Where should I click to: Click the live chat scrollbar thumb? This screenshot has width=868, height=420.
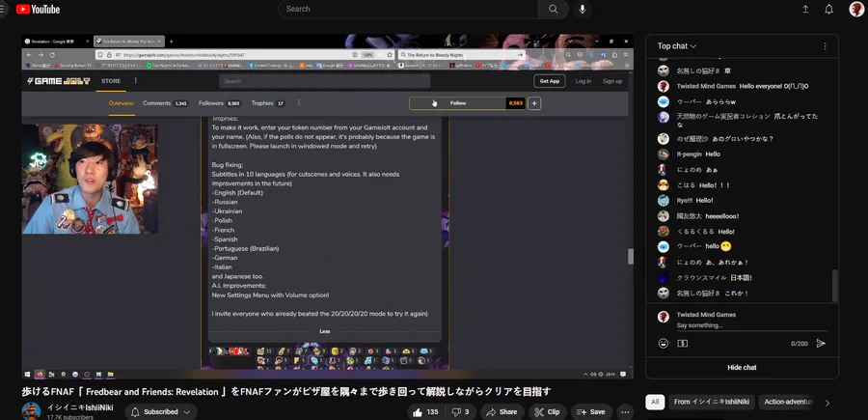[835, 286]
